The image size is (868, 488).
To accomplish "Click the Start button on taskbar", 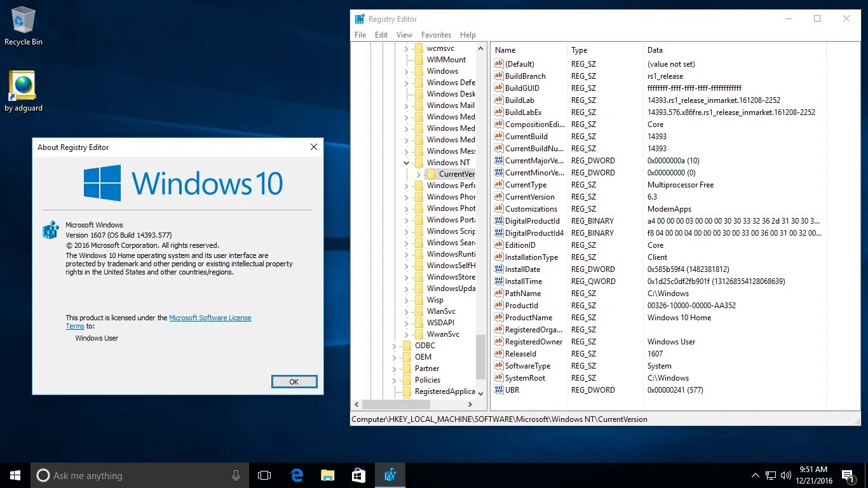I will coord(15,475).
